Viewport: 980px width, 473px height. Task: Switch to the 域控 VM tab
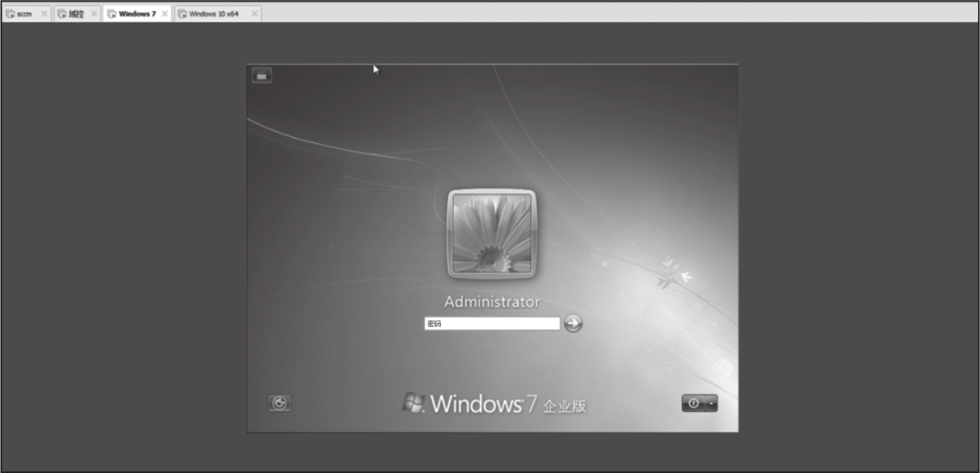point(76,14)
